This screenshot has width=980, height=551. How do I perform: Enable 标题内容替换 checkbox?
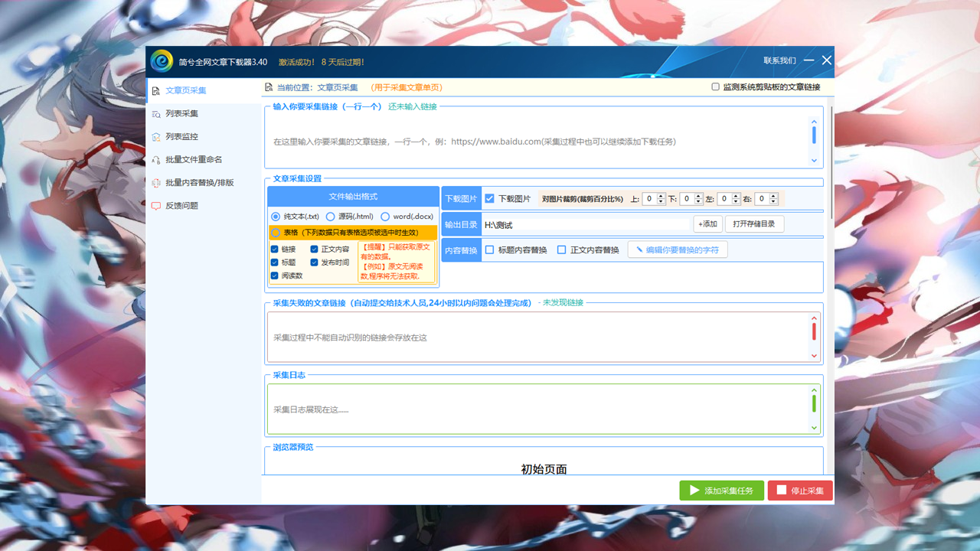click(489, 249)
